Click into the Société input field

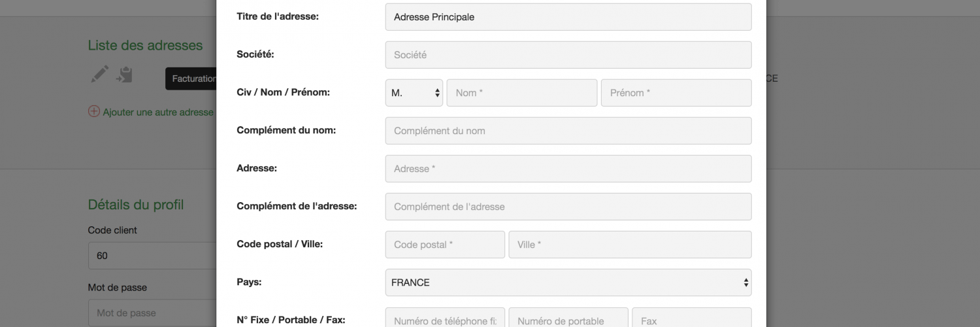coord(568,55)
